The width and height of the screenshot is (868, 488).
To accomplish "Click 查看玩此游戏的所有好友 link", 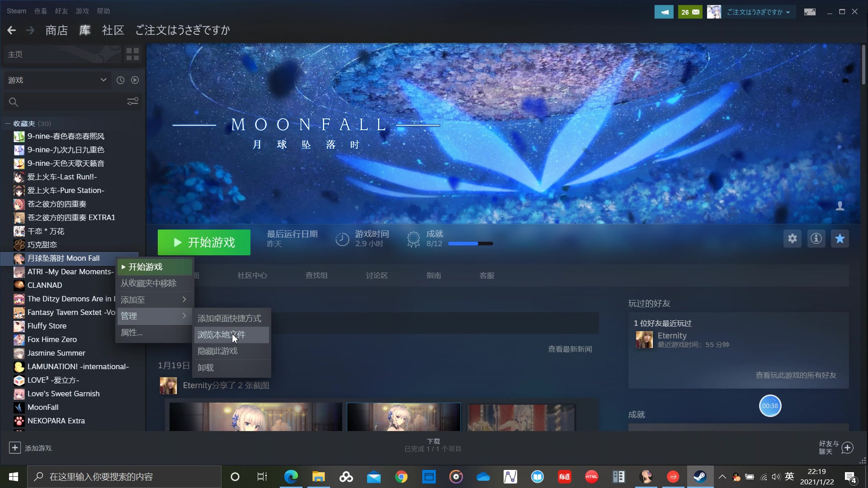I will (x=796, y=375).
